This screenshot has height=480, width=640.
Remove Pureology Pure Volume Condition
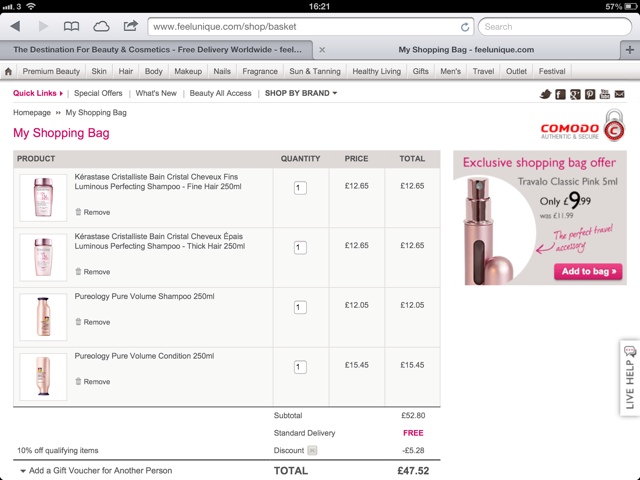click(x=93, y=382)
